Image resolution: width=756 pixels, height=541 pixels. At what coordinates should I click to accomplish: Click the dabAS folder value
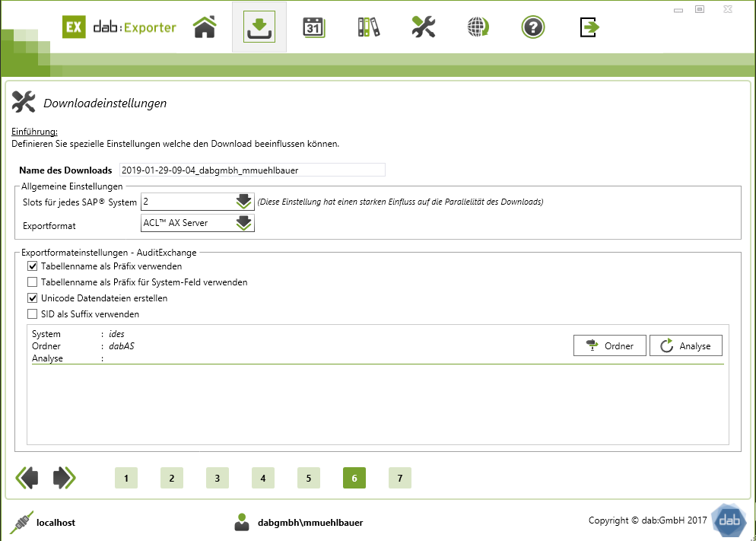click(122, 346)
